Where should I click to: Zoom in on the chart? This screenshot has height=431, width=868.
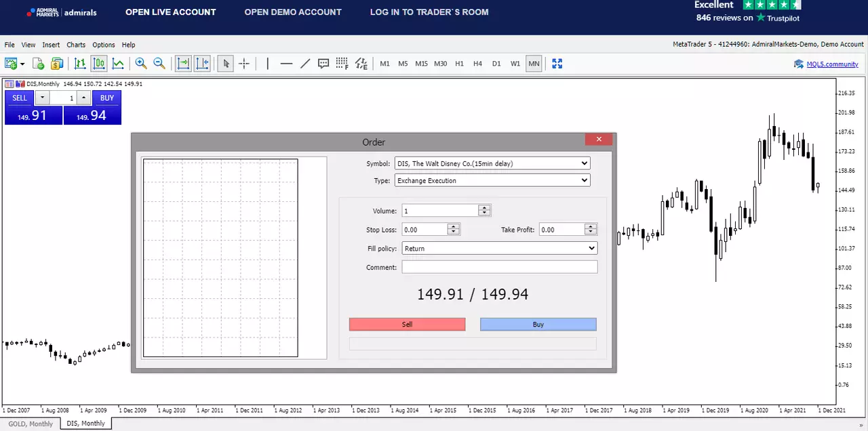click(141, 63)
